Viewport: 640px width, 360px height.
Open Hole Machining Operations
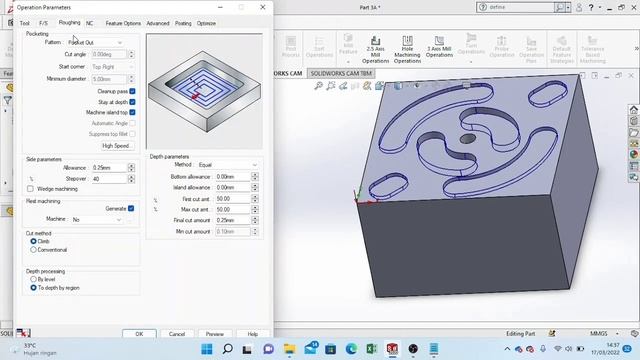click(x=407, y=49)
